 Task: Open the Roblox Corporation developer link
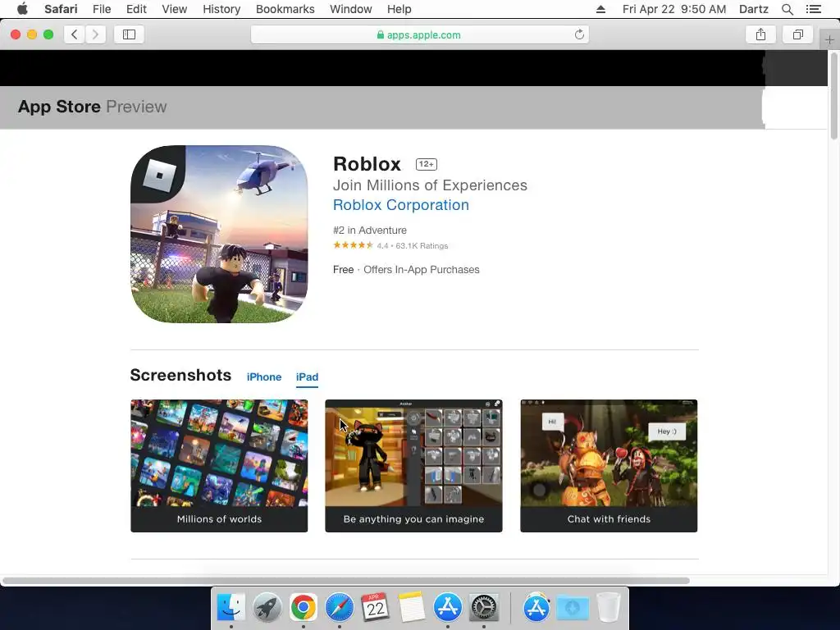tap(400, 205)
